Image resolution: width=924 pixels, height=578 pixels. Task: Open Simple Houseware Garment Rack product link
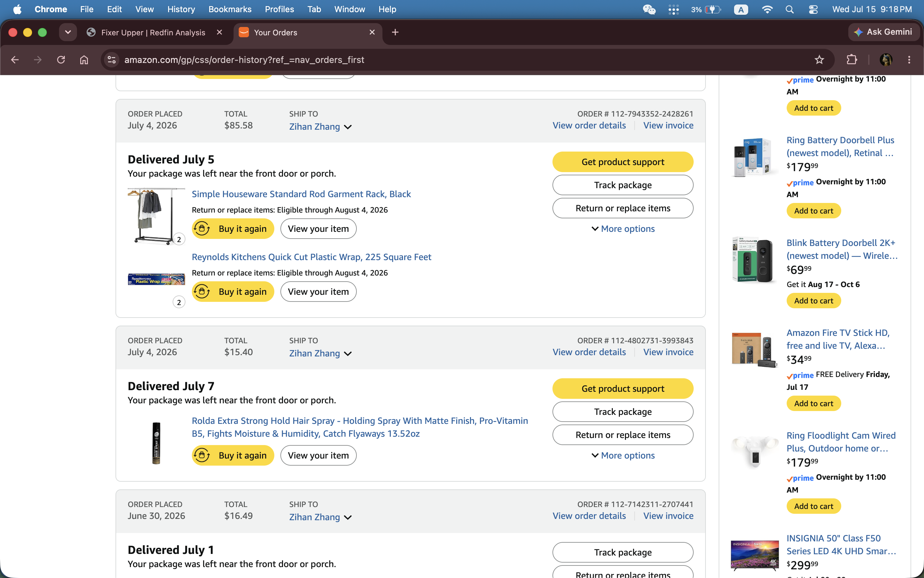point(301,194)
